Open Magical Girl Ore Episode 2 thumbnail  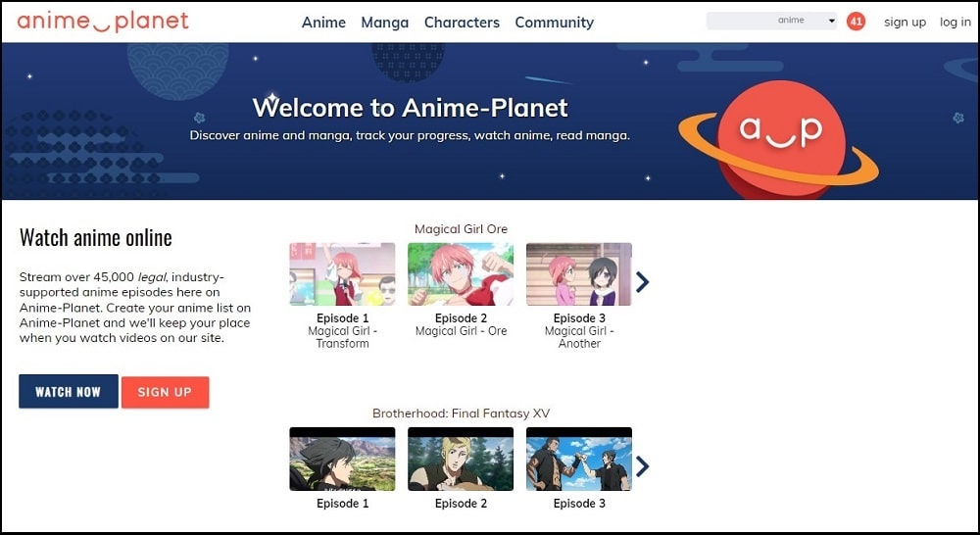[x=461, y=273]
